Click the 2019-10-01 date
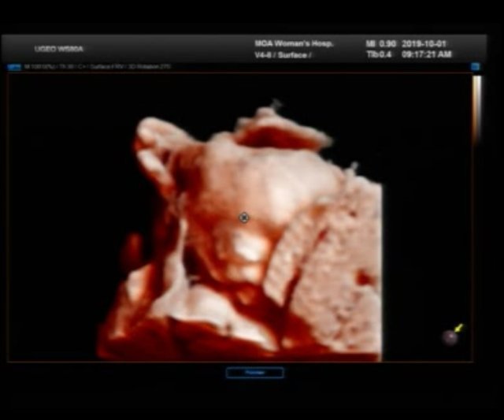The height and width of the screenshot is (420, 504). tap(424, 44)
